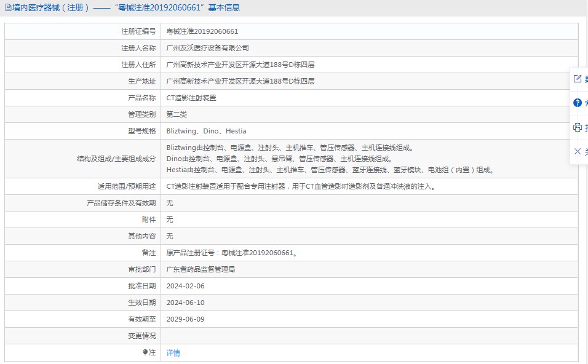Click the 适用范围 intended use description
Viewport: 588px width, 364px height.
coord(301,186)
